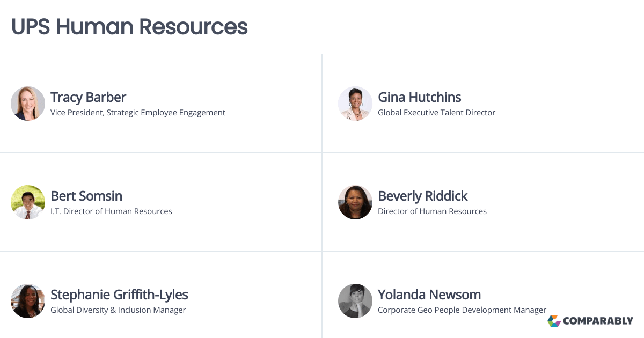Click the UPS Human Resources heading
This screenshot has width=644, height=338.
[129, 26]
